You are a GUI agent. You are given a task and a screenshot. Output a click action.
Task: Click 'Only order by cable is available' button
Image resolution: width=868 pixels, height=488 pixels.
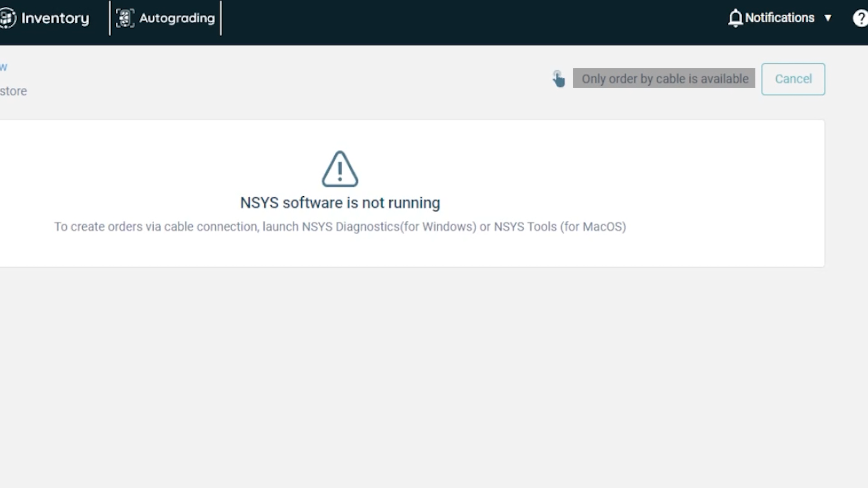tap(664, 78)
